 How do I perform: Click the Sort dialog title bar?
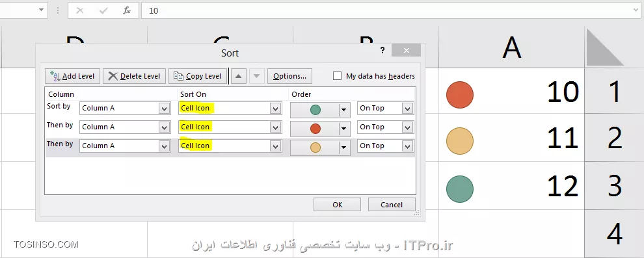(x=230, y=53)
